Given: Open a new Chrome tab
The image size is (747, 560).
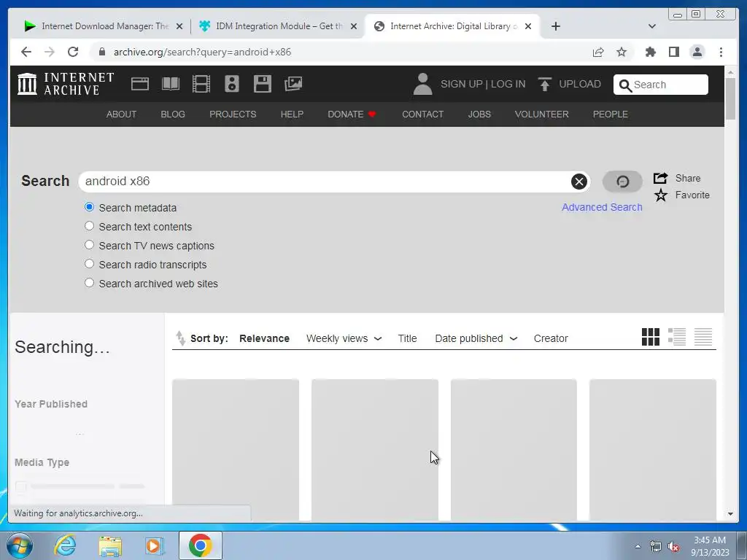Looking at the screenshot, I should [x=555, y=26].
